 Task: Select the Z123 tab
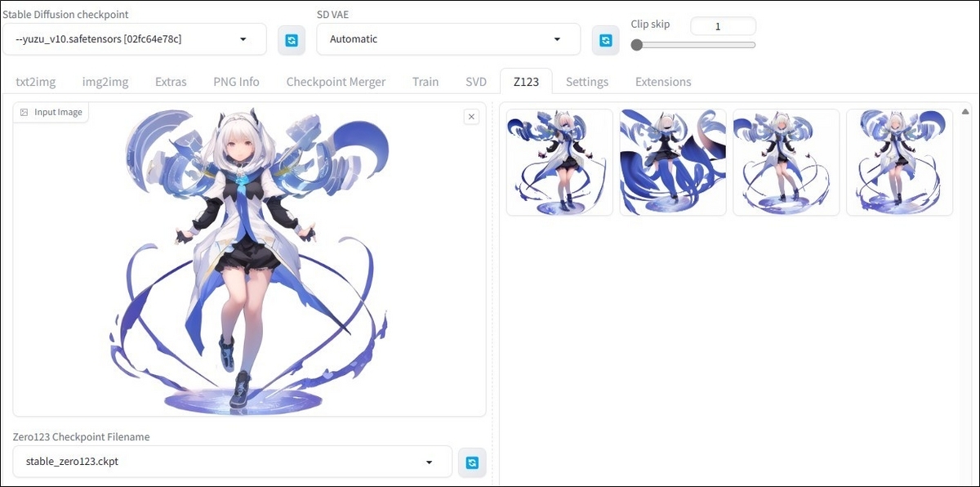(x=526, y=82)
